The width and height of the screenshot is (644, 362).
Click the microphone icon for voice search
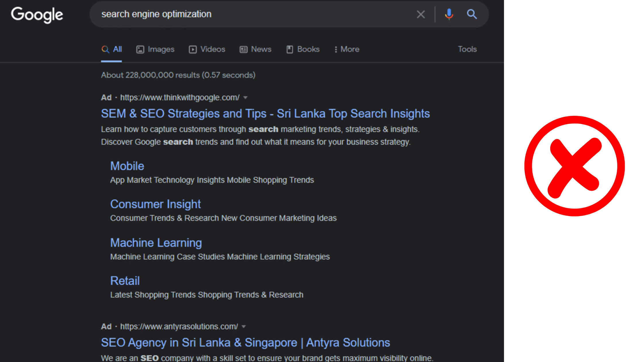tap(448, 14)
